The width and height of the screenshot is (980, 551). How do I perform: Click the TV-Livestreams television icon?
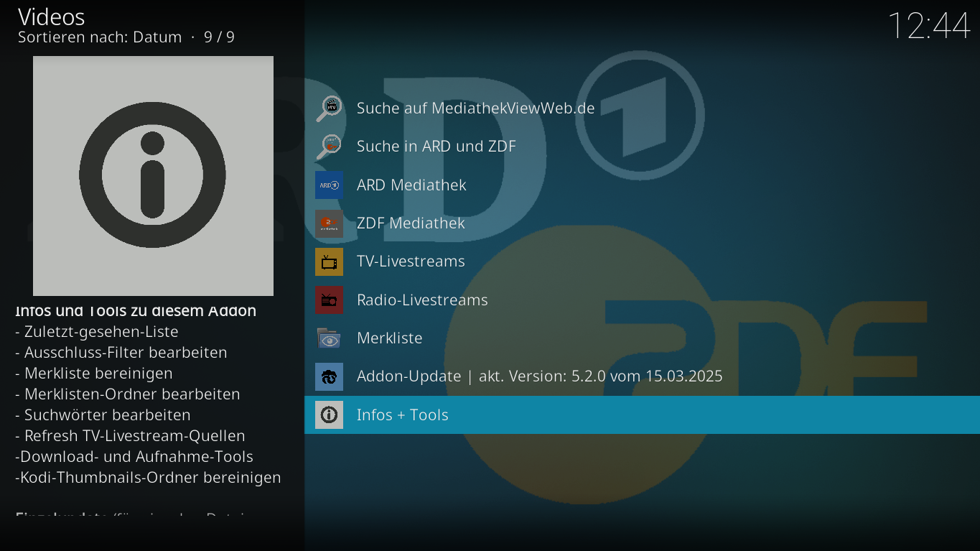point(329,261)
